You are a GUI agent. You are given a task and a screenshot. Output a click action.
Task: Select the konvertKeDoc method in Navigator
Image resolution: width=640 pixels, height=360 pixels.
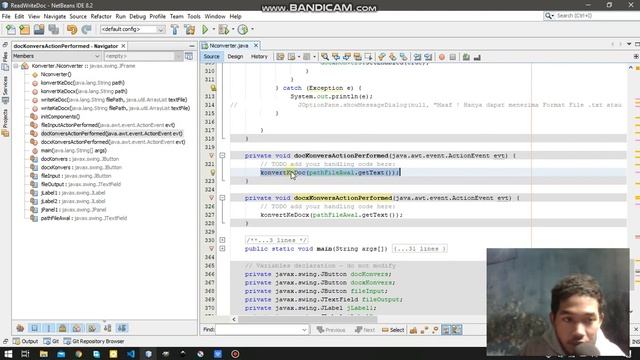82,83
